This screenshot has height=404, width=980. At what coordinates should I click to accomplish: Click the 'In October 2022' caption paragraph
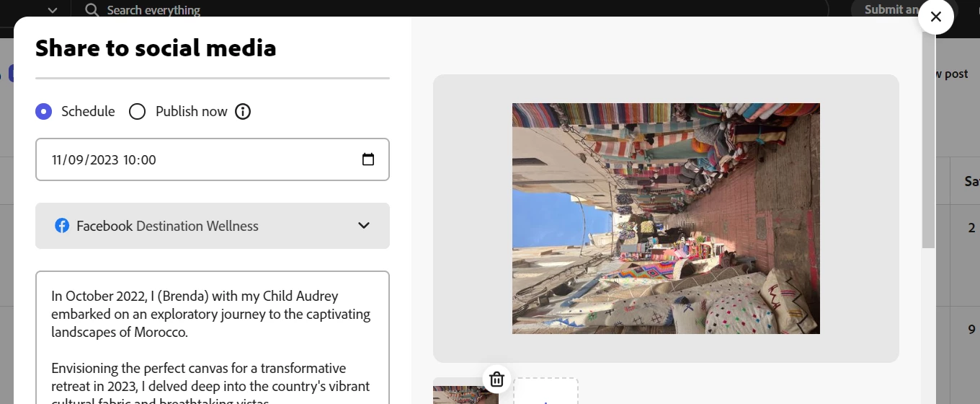210,314
